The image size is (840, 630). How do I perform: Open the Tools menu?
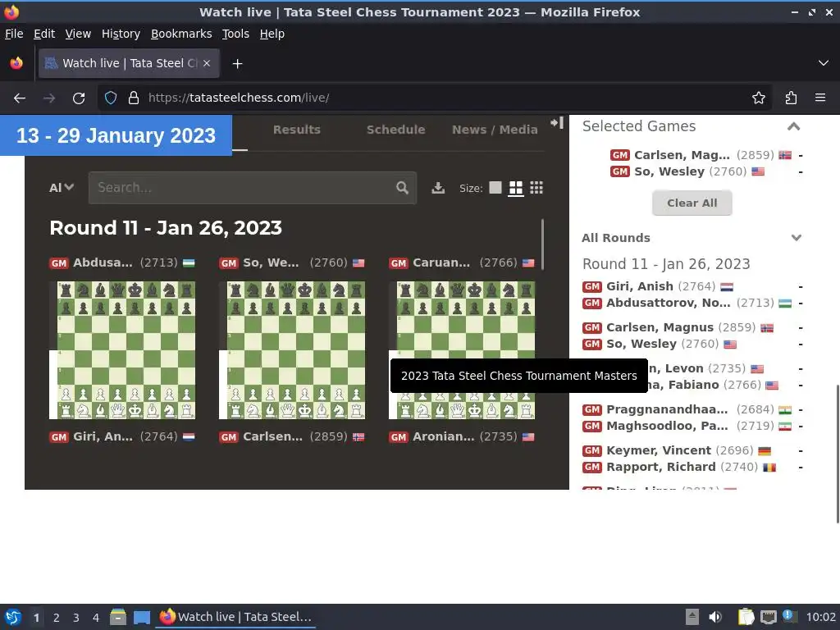tap(235, 34)
